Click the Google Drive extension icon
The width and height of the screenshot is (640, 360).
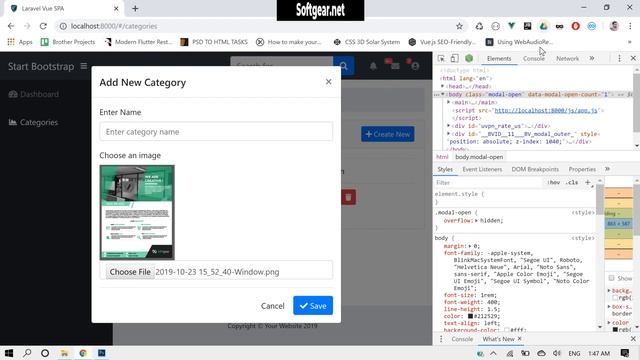[543, 26]
